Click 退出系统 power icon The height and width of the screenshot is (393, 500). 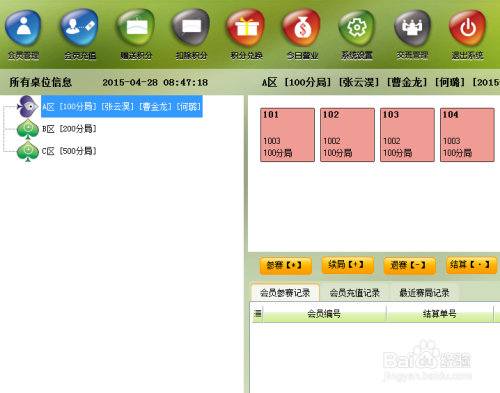[x=468, y=28]
